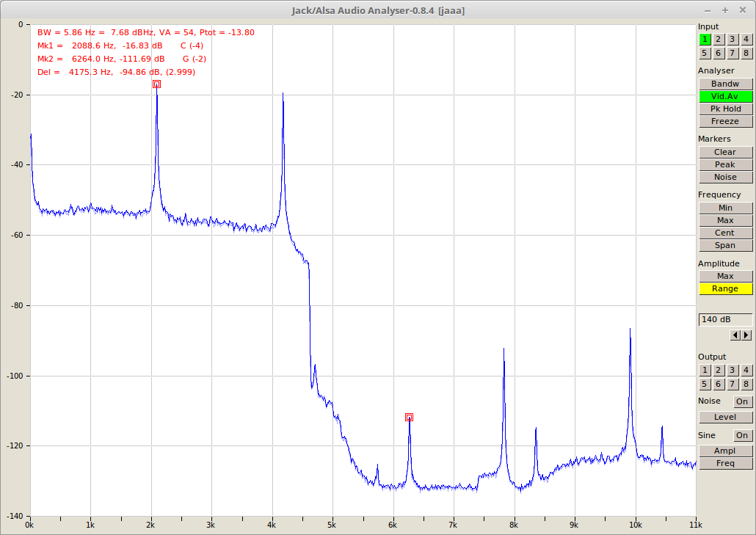Click the Mk1 marker square on the first peak
756x535 pixels.
coord(156,84)
